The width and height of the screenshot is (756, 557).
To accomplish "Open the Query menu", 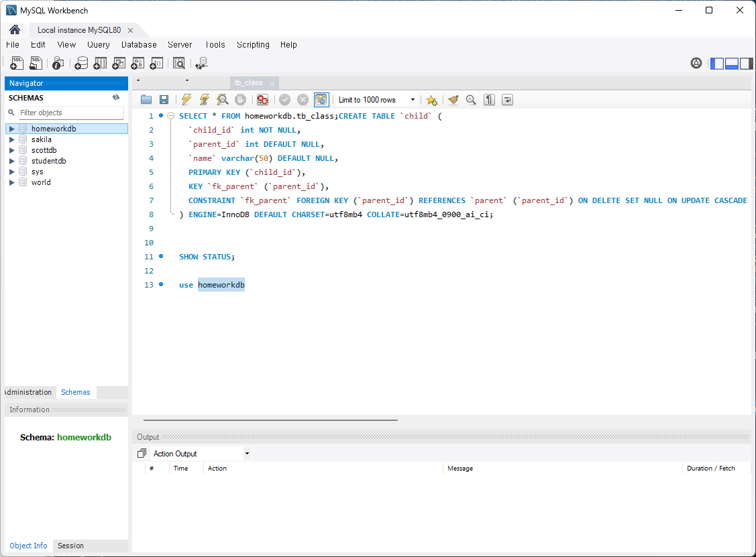I will point(99,44).
